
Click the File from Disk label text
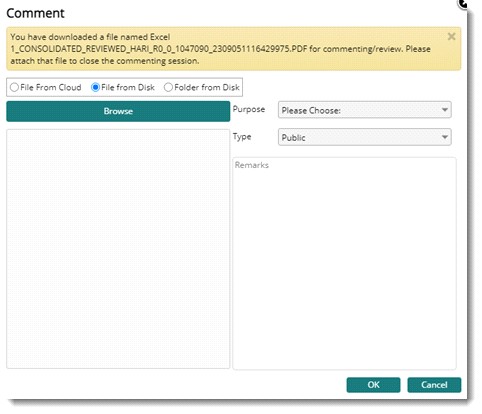[128, 88]
